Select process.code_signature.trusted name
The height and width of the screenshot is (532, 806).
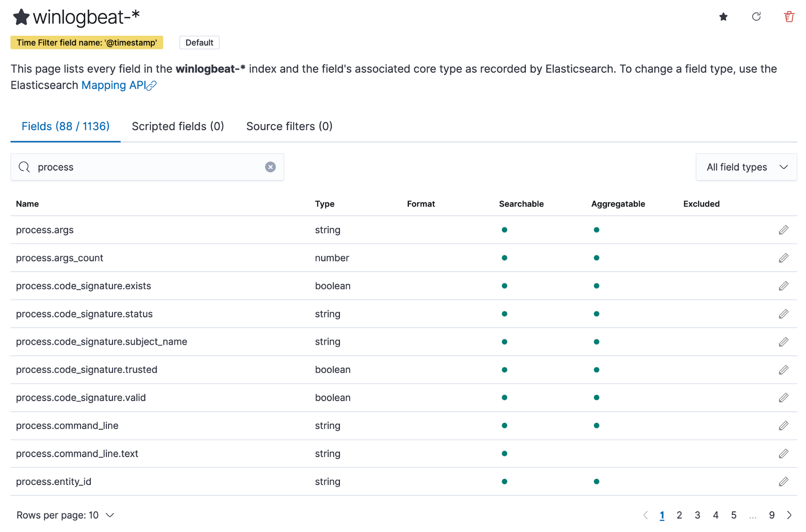point(87,370)
